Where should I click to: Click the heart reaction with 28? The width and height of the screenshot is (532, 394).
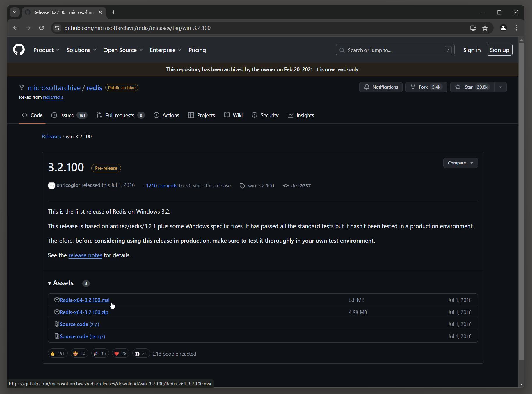pos(120,354)
